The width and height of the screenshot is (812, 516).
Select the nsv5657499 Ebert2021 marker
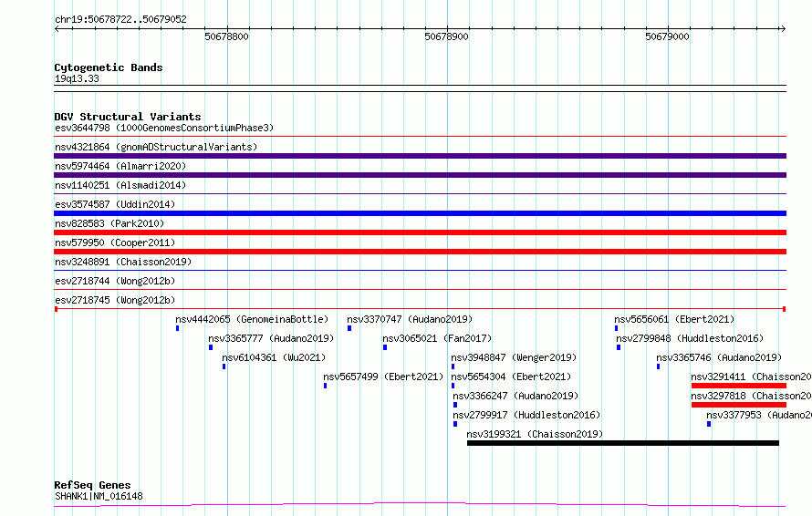325,386
